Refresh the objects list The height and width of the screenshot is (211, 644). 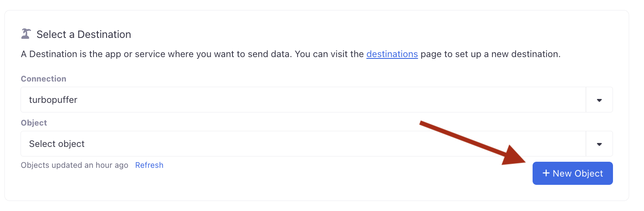(149, 165)
